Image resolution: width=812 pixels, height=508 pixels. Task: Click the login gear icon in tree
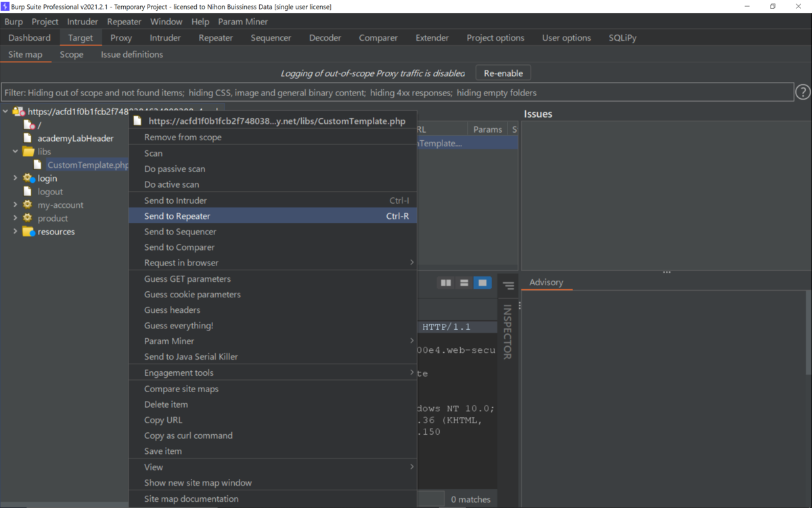[28, 178]
